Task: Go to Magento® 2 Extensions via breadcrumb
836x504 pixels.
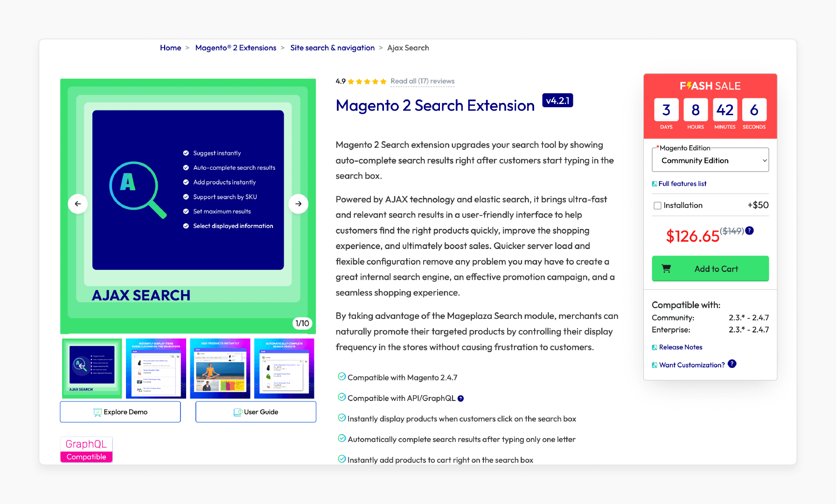Action: (236, 48)
